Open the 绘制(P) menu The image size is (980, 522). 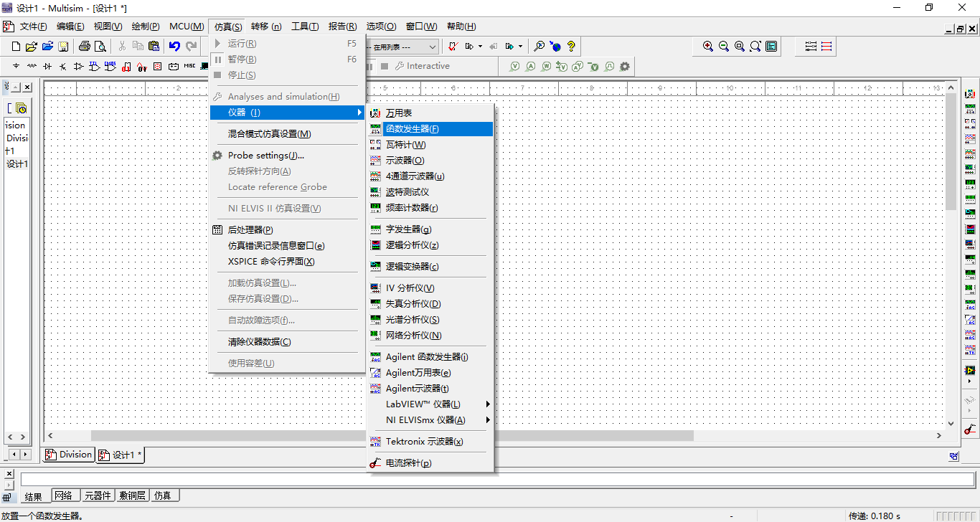point(146,27)
